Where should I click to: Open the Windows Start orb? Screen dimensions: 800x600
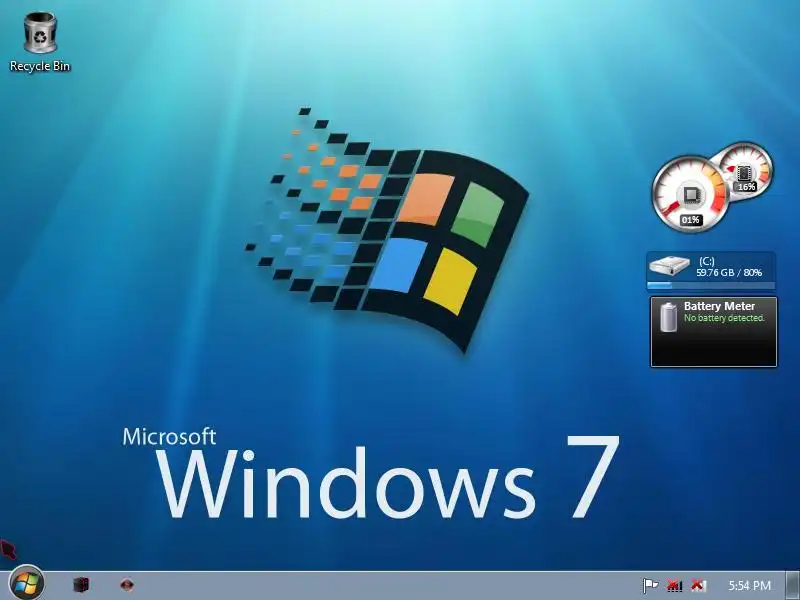(27, 583)
